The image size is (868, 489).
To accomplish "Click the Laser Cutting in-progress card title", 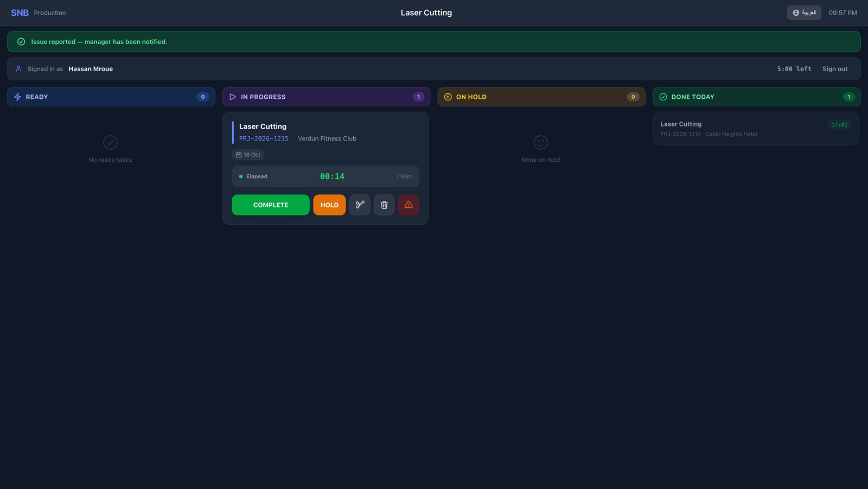I will click(x=263, y=126).
